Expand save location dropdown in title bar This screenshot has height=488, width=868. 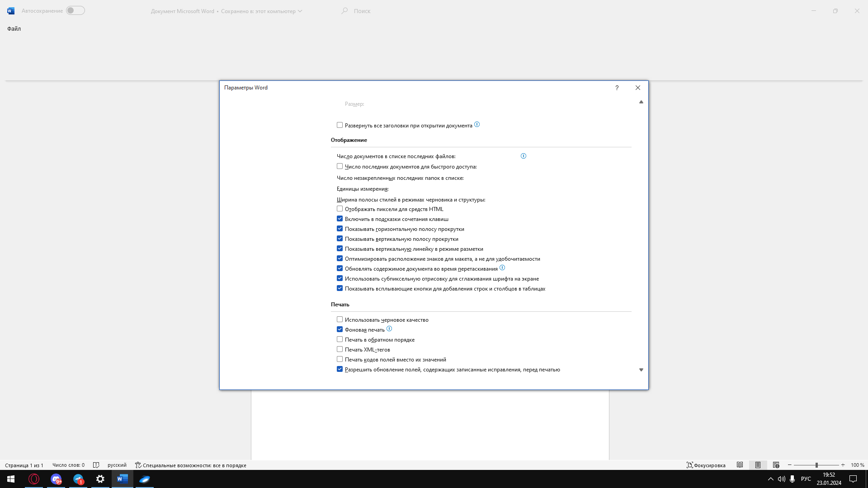pos(300,11)
